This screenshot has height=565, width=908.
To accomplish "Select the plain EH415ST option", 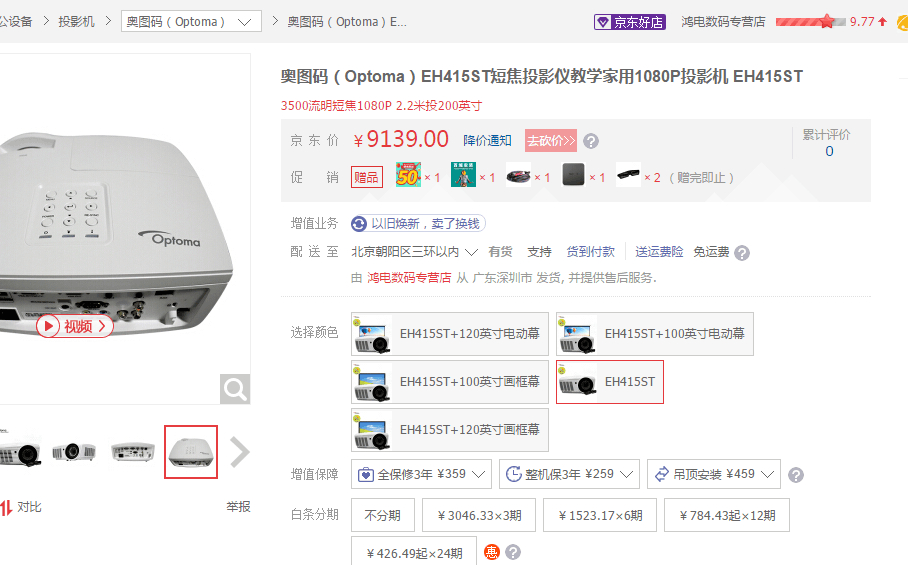I will [x=610, y=382].
